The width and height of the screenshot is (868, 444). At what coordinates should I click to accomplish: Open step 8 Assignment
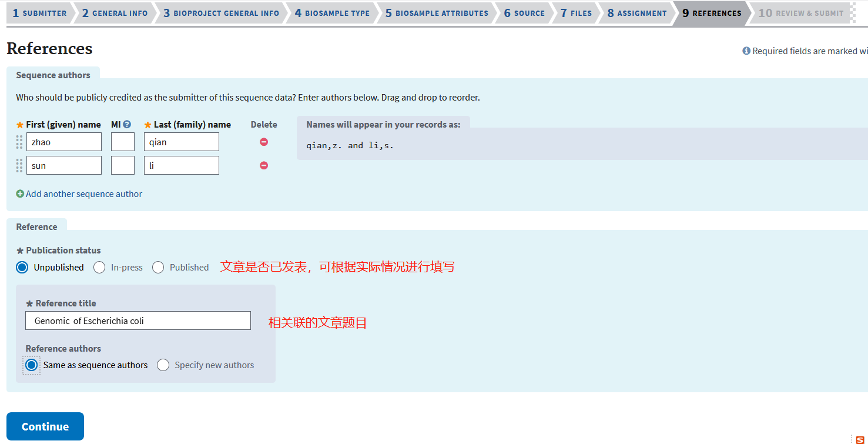[x=637, y=13]
